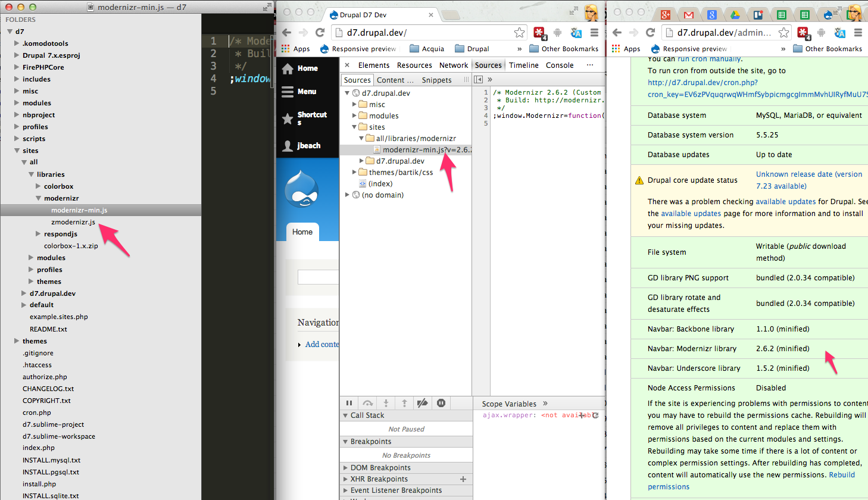The height and width of the screenshot is (500, 868).
Task: Bookmark the admin page with star icon
Action: click(784, 33)
